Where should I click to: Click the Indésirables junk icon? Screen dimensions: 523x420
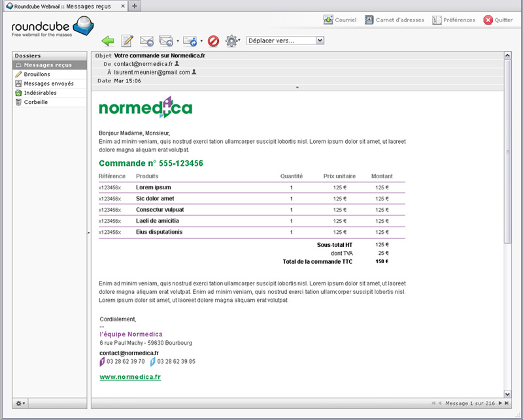pyautogui.click(x=19, y=93)
